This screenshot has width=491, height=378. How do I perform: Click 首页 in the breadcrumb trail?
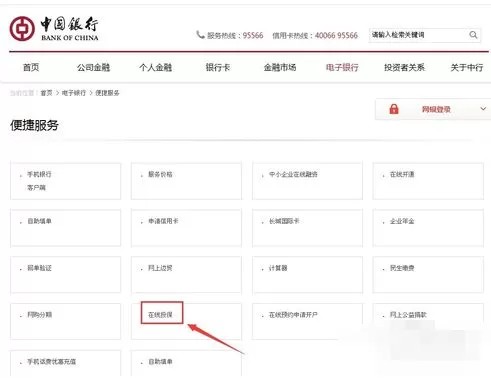(46, 93)
